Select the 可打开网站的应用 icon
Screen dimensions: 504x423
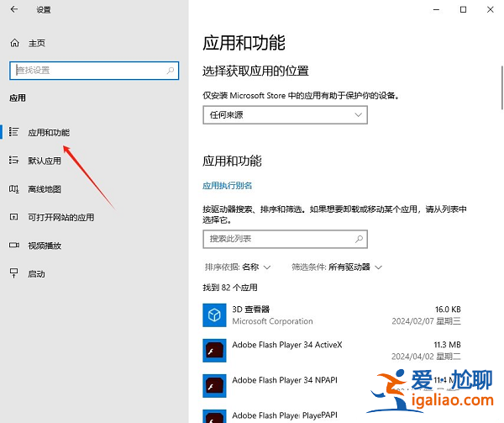[x=13, y=217]
